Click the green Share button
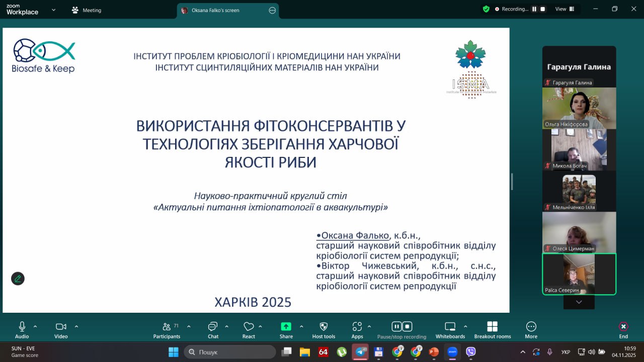Screen dimensions: 644x362 [x=286, y=327]
